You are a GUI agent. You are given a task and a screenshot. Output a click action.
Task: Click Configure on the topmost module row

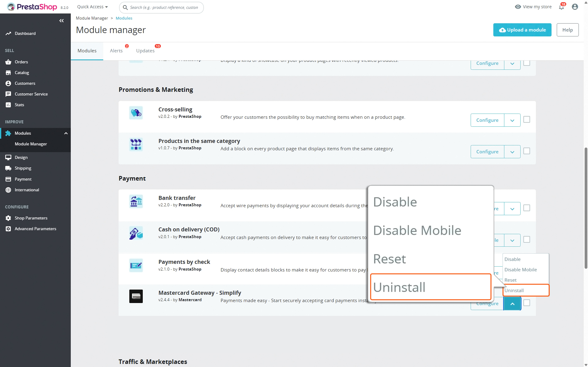coord(487,64)
